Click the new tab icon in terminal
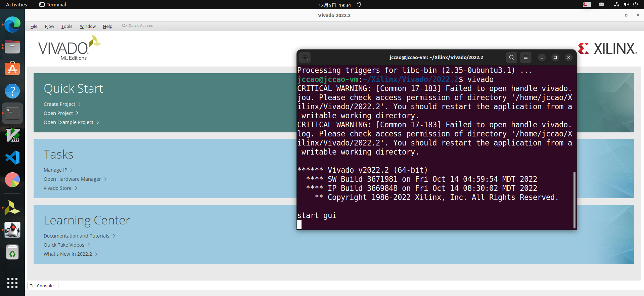This screenshot has height=296, width=644. pyautogui.click(x=305, y=57)
